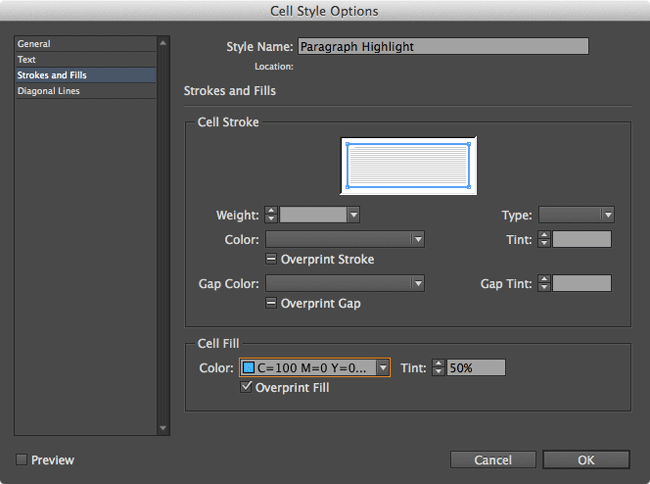Click the cyan Cell Fill color swatch

click(248, 368)
